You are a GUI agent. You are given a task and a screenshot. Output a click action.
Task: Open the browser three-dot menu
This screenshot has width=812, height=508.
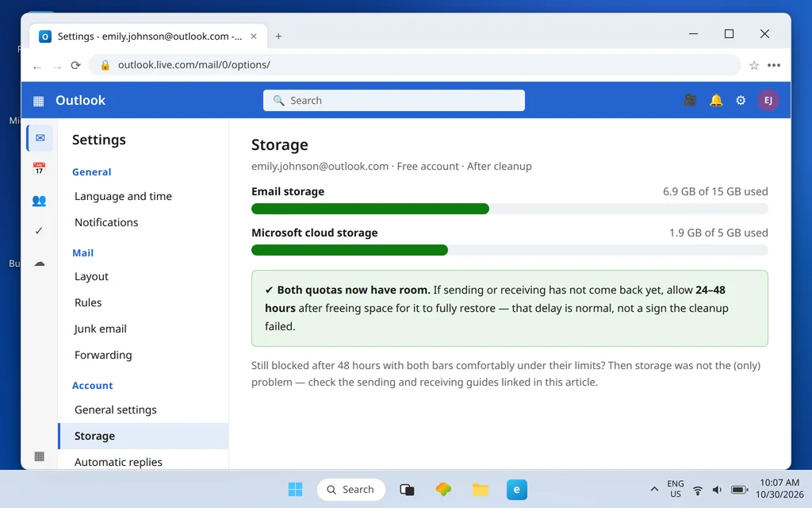tap(774, 65)
